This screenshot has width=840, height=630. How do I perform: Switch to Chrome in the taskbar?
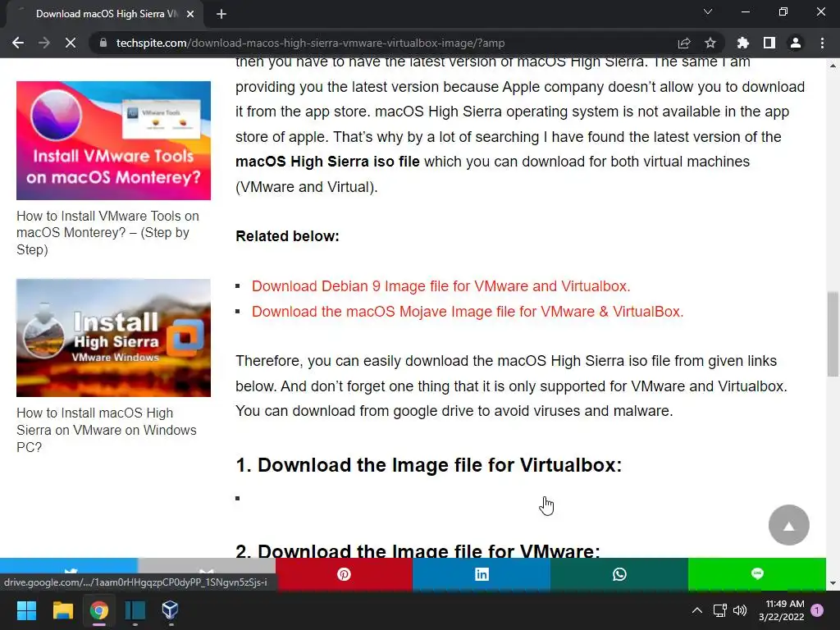(x=99, y=609)
